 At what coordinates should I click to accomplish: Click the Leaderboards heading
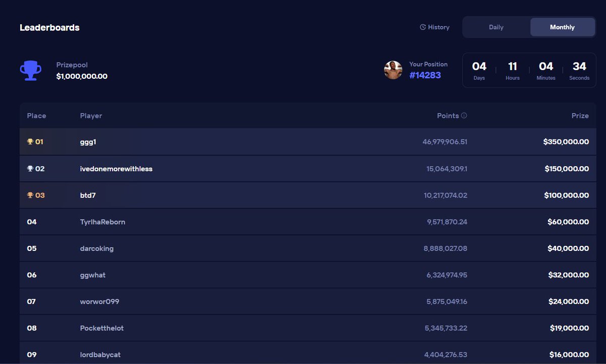coord(49,28)
